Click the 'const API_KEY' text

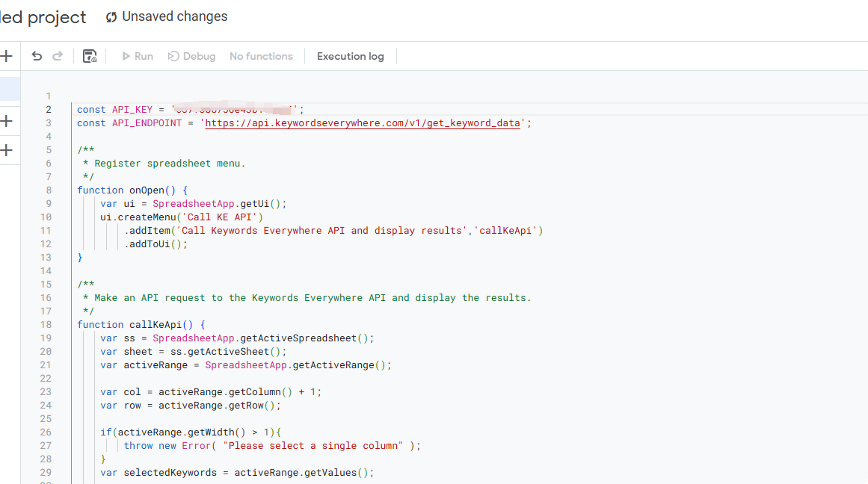[114, 110]
